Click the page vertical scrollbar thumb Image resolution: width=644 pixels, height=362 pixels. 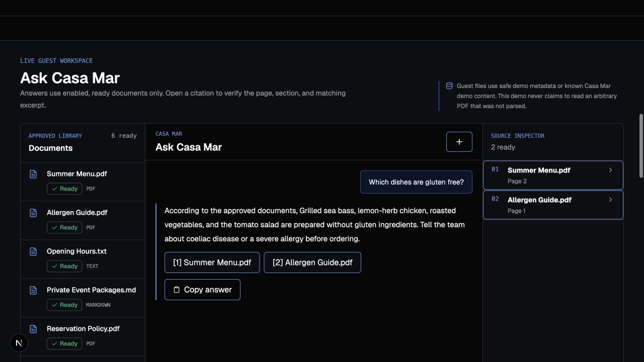tap(641, 146)
